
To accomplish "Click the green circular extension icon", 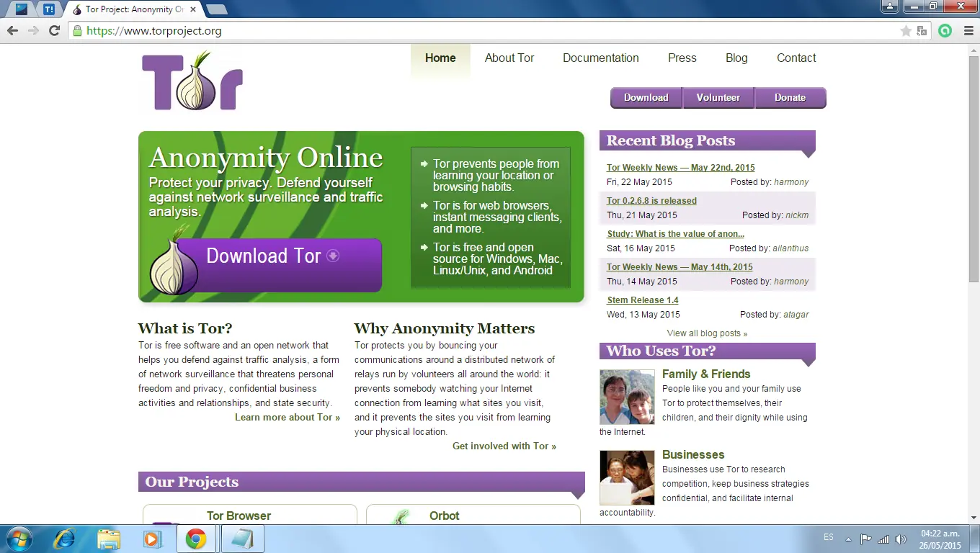I will (945, 31).
